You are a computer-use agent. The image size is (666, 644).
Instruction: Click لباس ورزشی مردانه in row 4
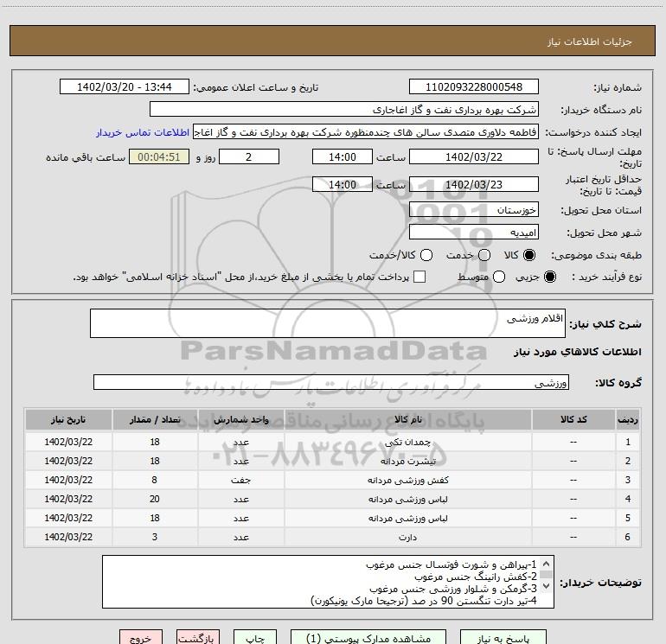(x=407, y=500)
